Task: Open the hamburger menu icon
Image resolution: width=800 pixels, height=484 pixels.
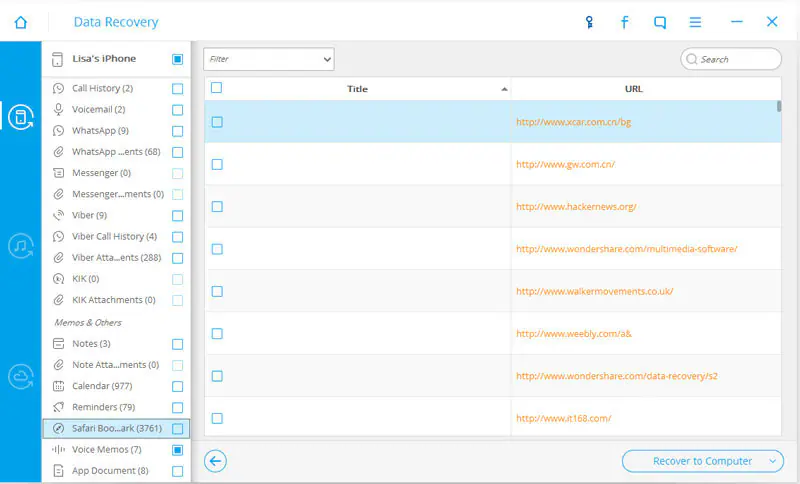Action: tap(695, 22)
